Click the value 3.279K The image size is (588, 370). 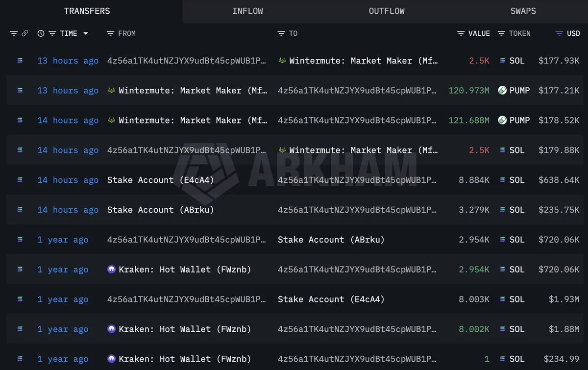click(474, 210)
